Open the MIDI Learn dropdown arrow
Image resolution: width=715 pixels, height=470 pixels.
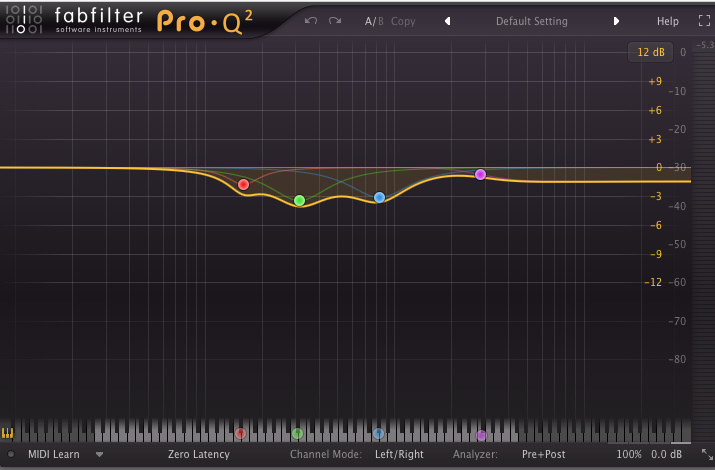tap(99, 455)
